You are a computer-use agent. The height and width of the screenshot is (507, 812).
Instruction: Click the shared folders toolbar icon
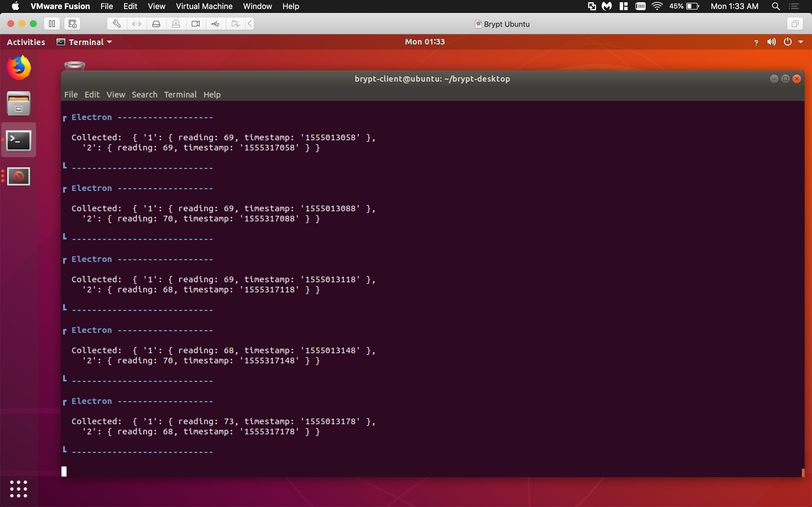[x=235, y=24]
